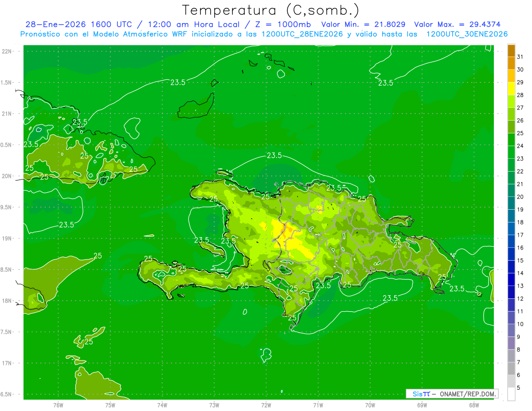Click the '76W' longitude axis label
532x411 pixels.
[58, 405]
